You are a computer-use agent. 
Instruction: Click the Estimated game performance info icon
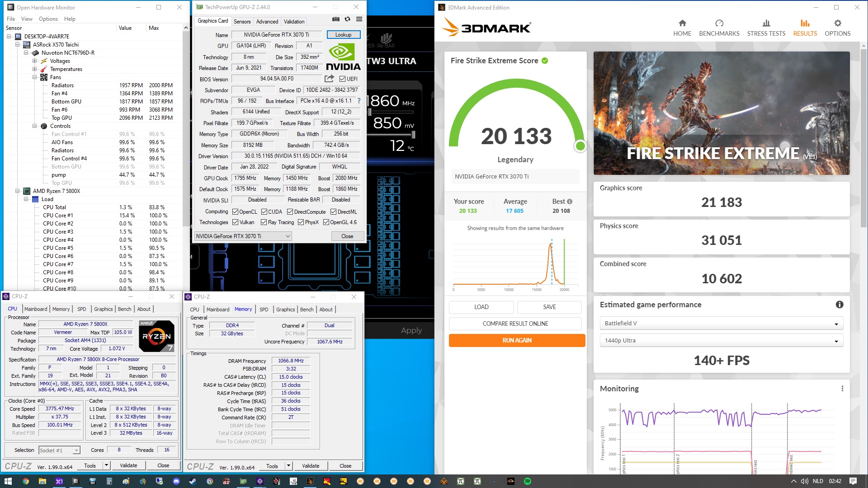tap(840, 305)
